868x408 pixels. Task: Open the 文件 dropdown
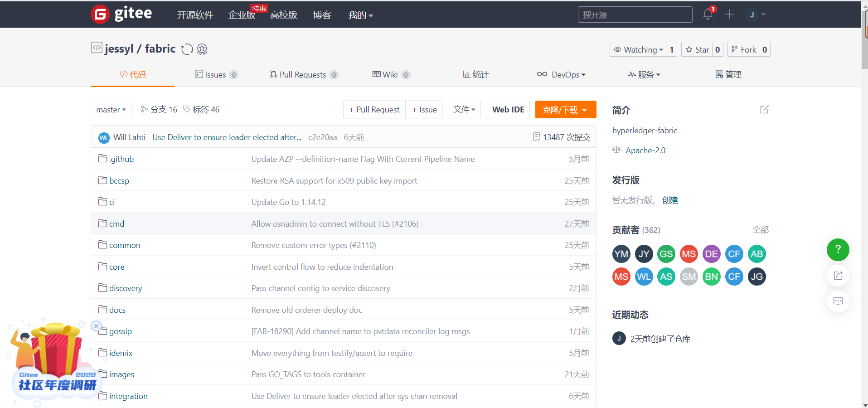point(464,110)
